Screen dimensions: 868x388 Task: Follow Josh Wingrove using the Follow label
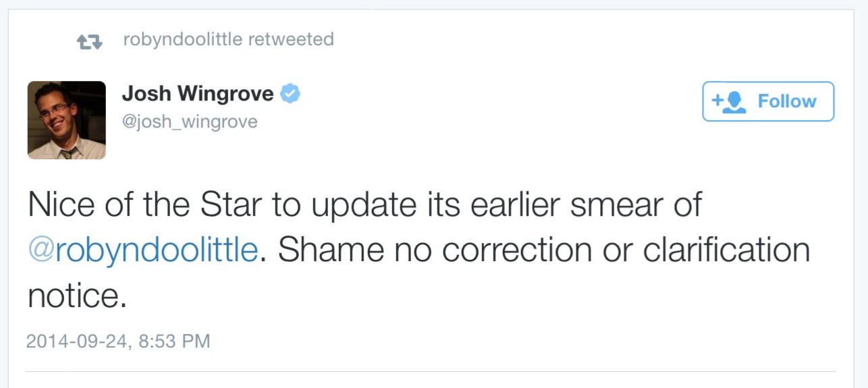(786, 101)
